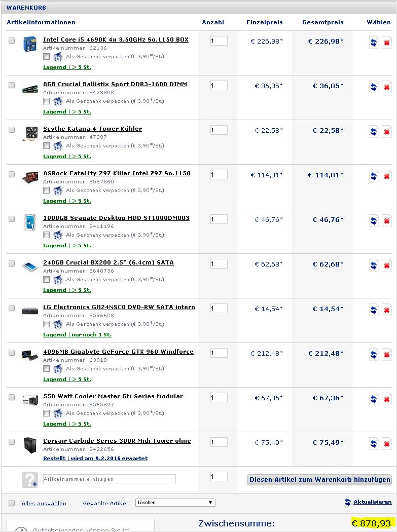Screen dimensions: 397x532
Task: Click 'Lagernd | nur noch 1 St.' stock link
Action: tap(77, 335)
